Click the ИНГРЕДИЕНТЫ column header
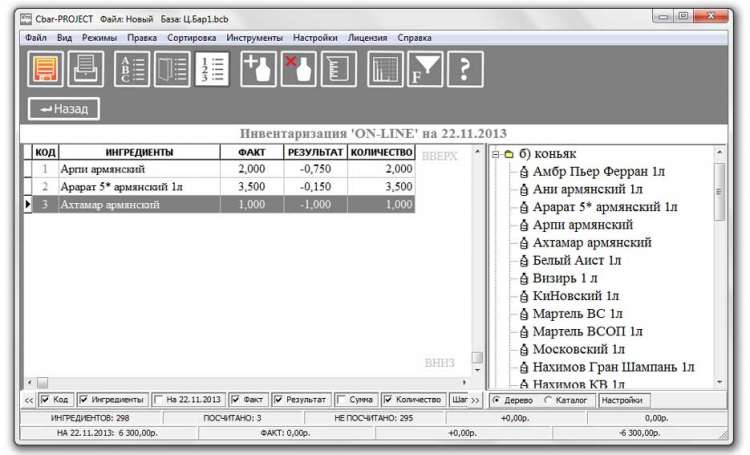The width and height of the screenshot is (750, 455). tap(139, 152)
